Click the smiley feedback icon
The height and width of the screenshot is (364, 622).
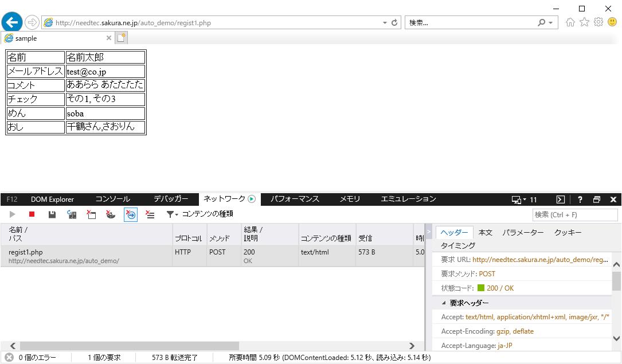612,22
